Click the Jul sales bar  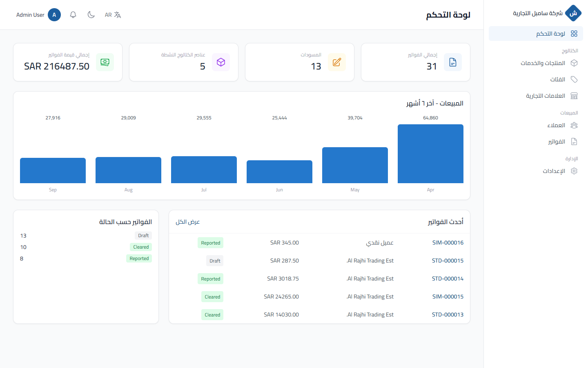204,170
